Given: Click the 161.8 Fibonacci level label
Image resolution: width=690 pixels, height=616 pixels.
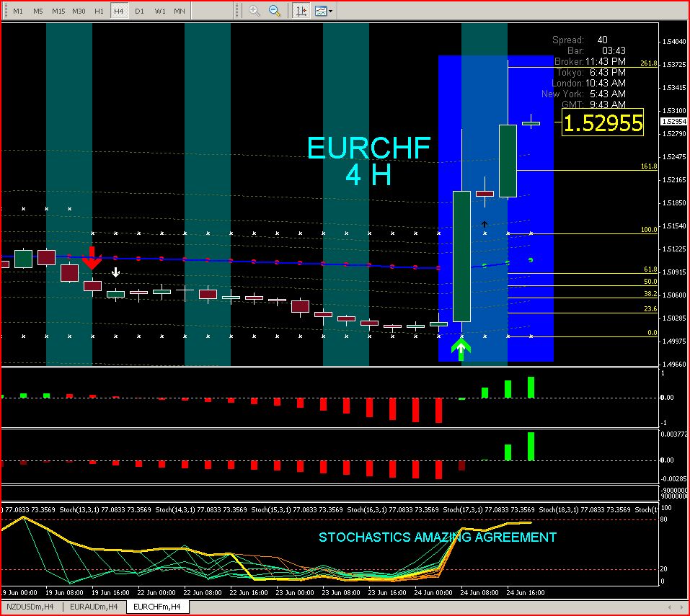Looking at the screenshot, I should (x=649, y=166).
